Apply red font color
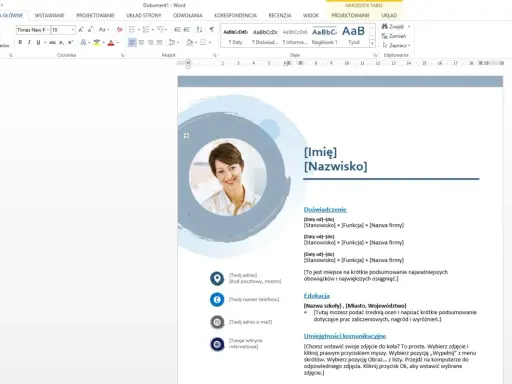 tap(111, 42)
